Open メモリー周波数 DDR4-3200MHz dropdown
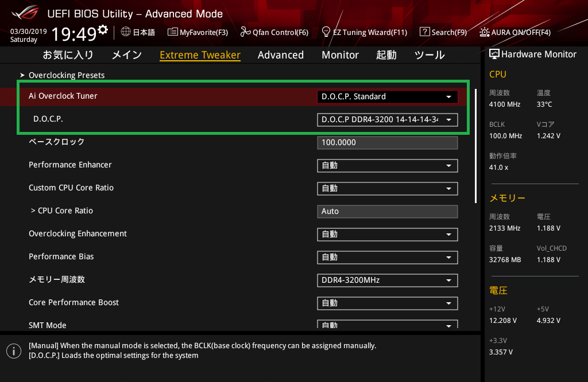The height and width of the screenshot is (382, 588). pos(388,280)
